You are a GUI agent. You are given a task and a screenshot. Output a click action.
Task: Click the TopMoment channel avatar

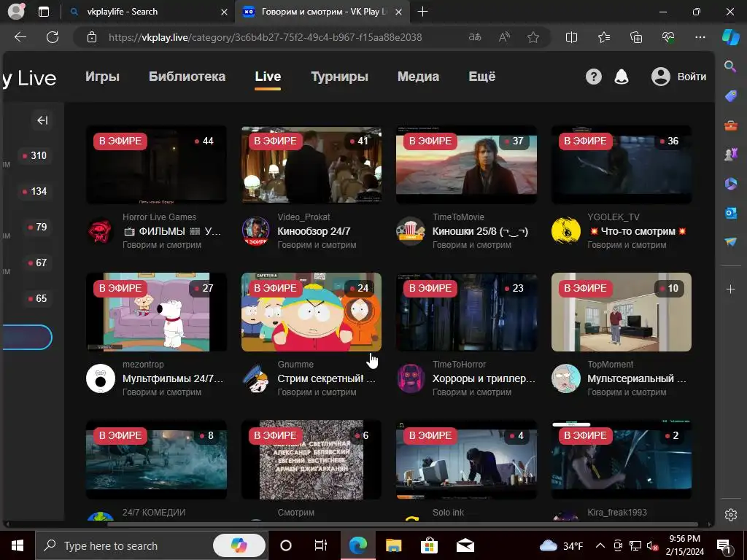pos(566,378)
